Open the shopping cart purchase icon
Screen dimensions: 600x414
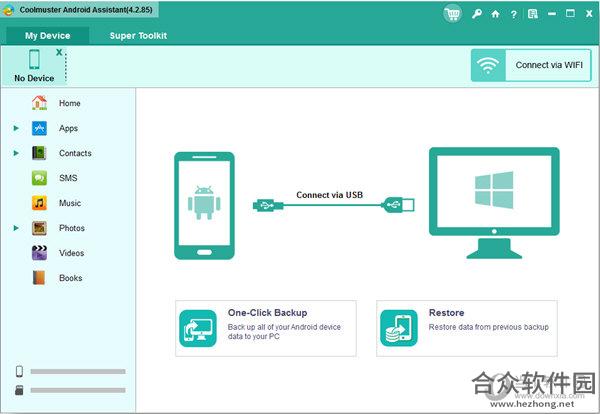453,14
